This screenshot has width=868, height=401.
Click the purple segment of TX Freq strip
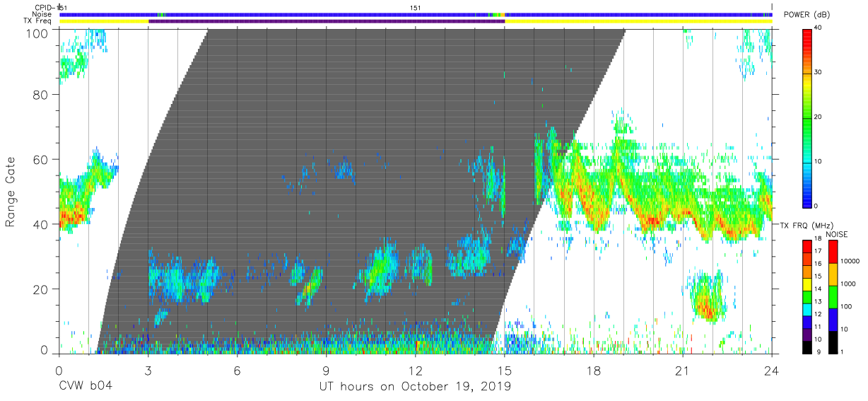click(x=327, y=21)
